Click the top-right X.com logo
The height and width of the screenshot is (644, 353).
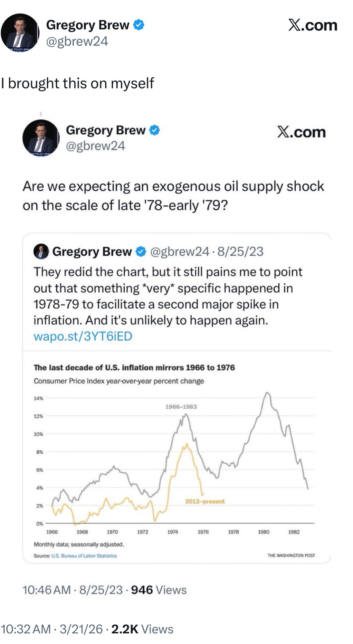coord(312,25)
